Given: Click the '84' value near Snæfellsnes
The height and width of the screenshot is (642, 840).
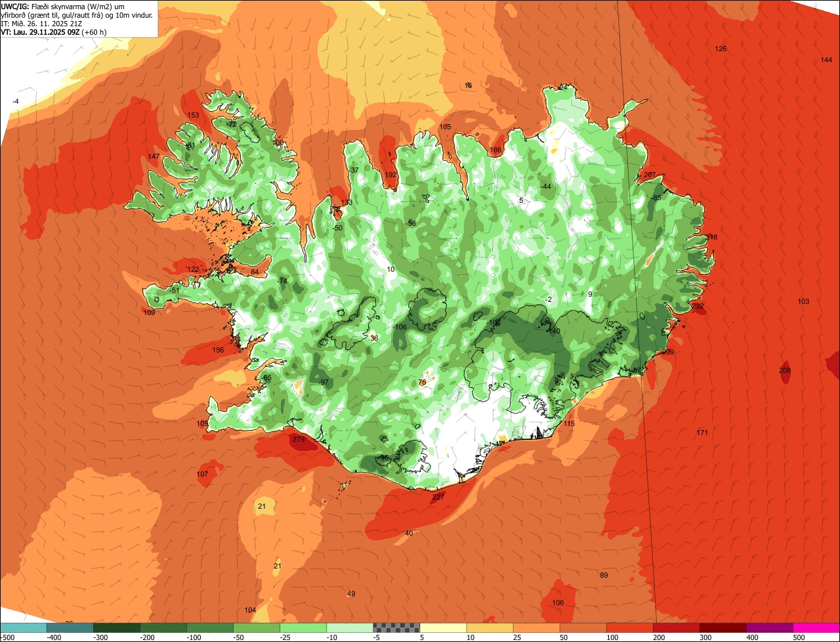Looking at the screenshot, I should coord(255,272).
